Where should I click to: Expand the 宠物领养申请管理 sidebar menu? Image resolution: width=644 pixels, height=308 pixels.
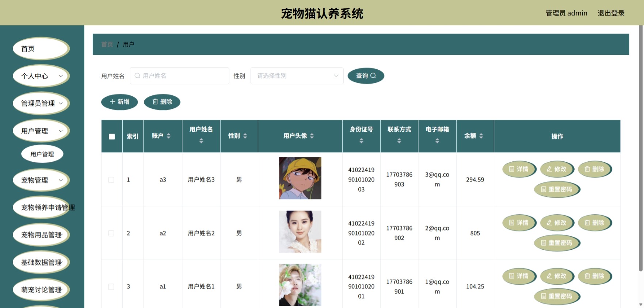[41, 207]
